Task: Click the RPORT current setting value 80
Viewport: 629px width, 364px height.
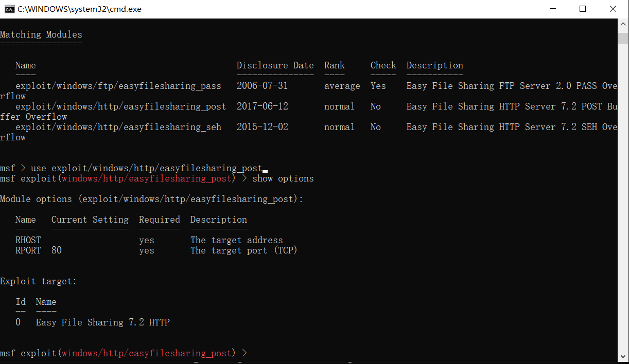Action: point(57,250)
